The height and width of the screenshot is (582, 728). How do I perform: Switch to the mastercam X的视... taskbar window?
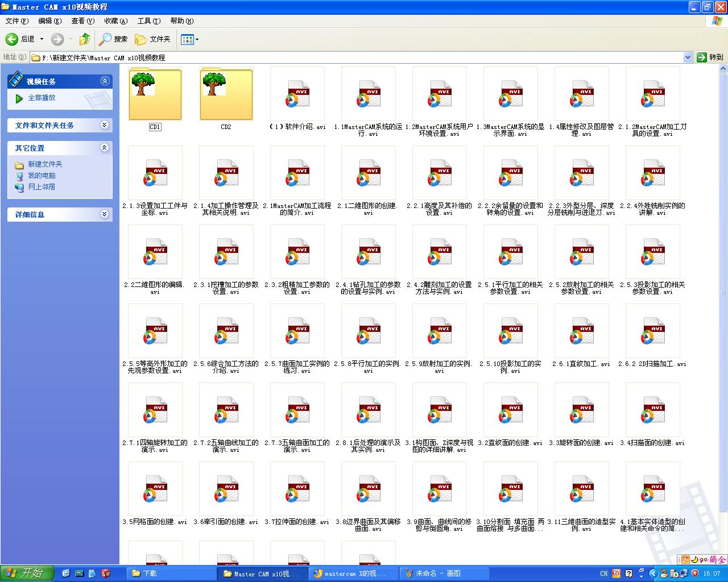pos(354,573)
